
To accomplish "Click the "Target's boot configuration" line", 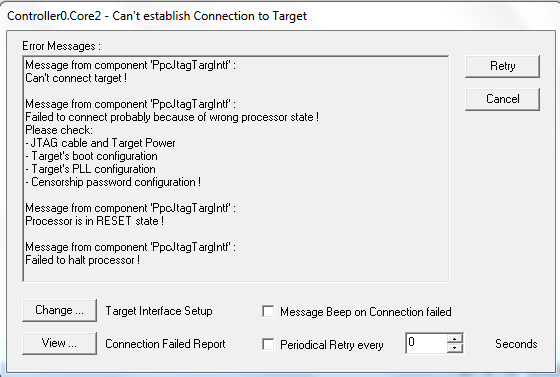I will (x=91, y=156).
